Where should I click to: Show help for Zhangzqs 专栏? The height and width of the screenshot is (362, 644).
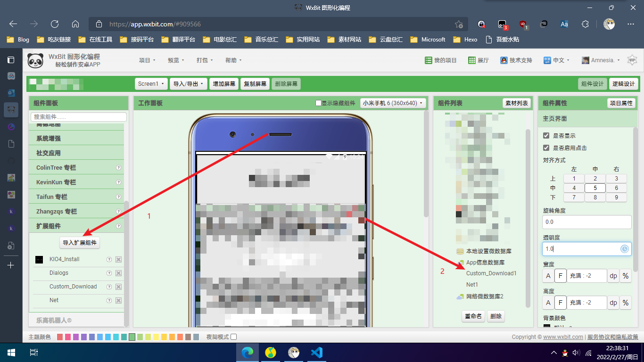pos(119,212)
